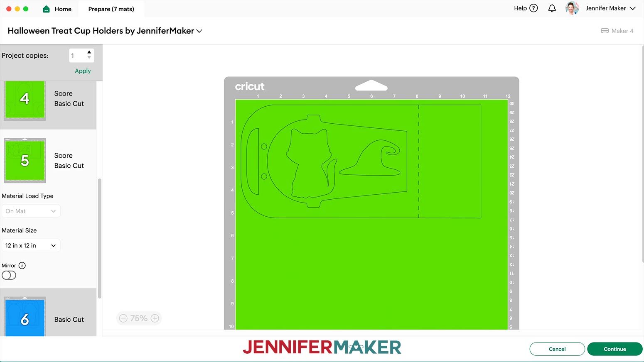Click the Apply link for project copies
This screenshot has width=644, height=362.
[x=83, y=71]
